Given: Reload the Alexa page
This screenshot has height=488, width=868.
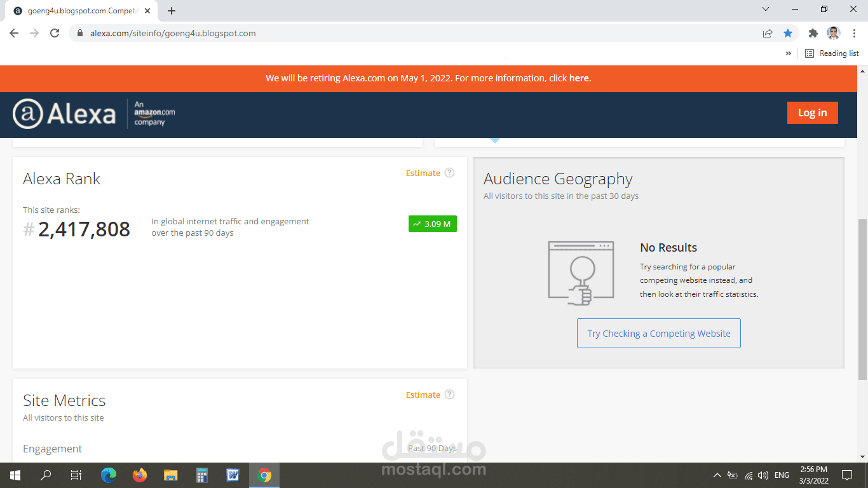Looking at the screenshot, I should 55,33.
